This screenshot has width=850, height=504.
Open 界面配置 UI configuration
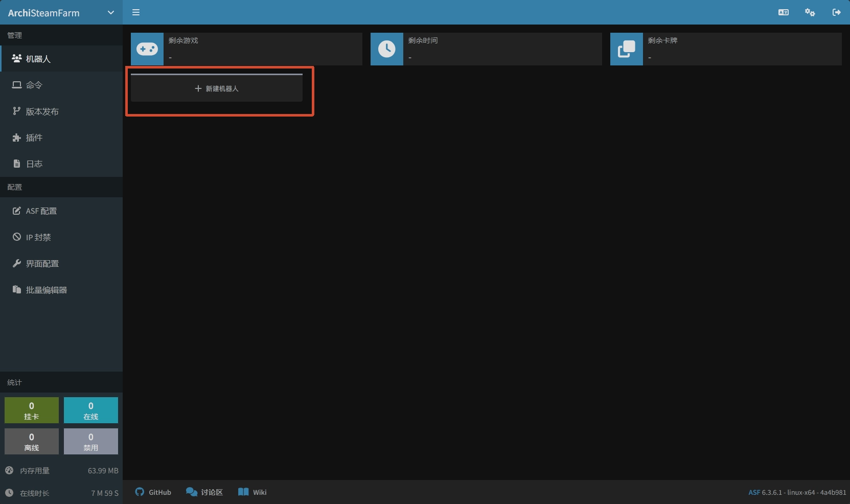tap(61, 263)
